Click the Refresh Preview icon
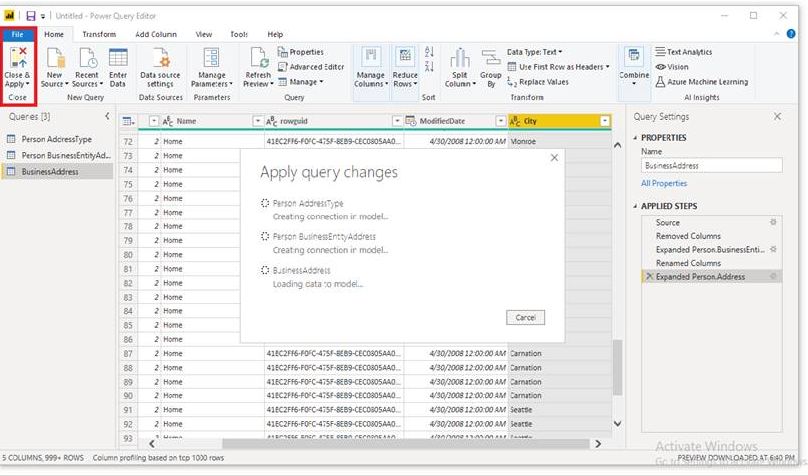Screen dimensions: 808x476 pos(259,57)
